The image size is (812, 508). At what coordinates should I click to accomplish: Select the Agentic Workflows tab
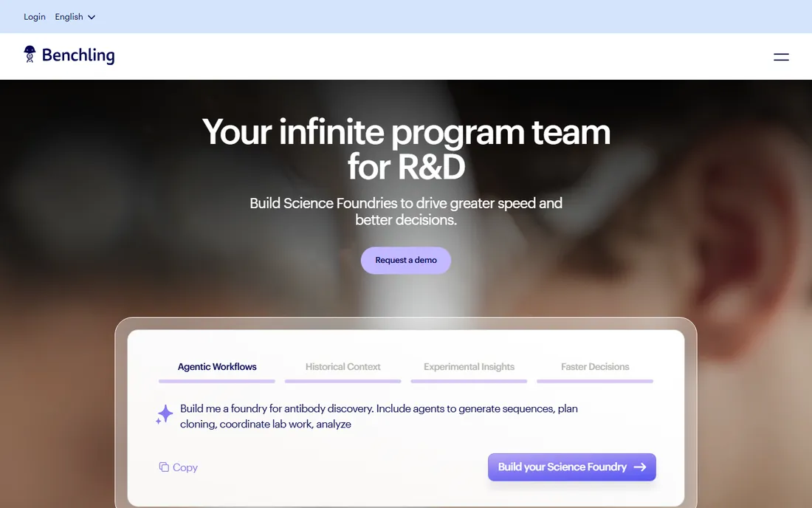pos(217,367)
